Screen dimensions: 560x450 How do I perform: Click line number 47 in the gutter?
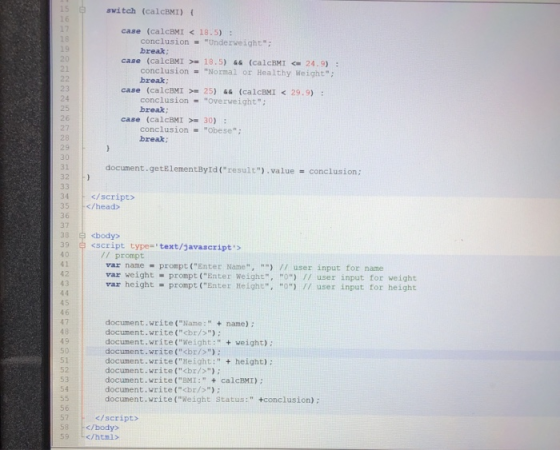tap(65, 322)
